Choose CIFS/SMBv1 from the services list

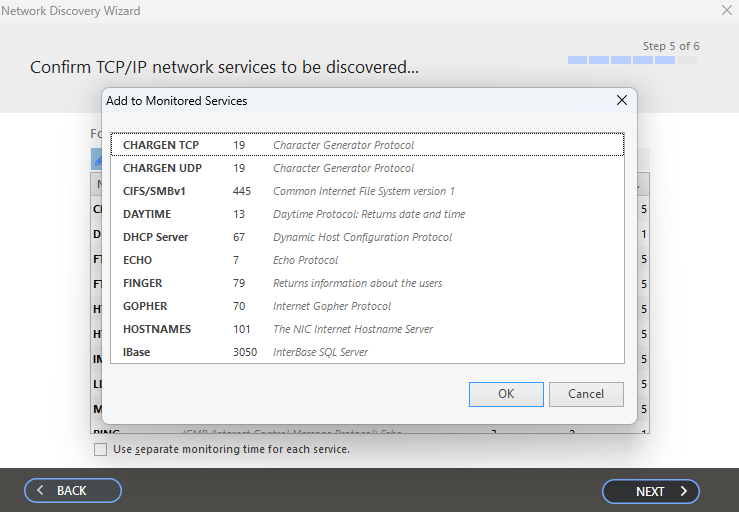pos(366,191)
